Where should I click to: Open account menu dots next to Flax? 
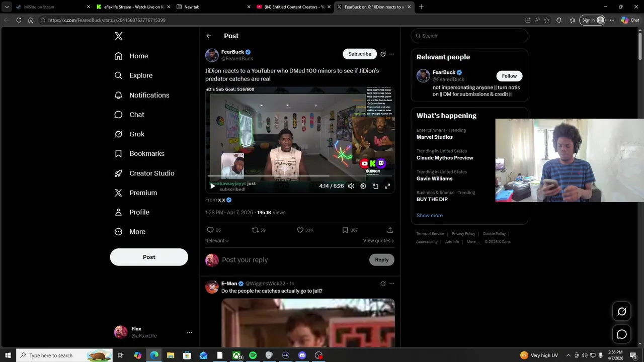(190, 332)
